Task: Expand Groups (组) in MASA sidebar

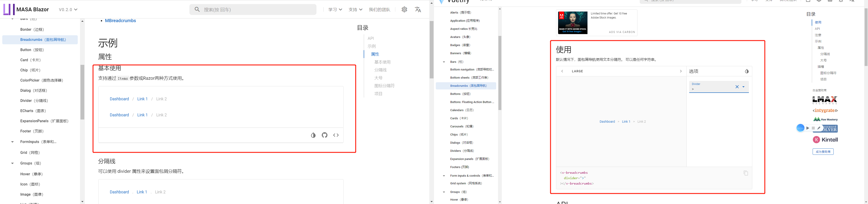Action: (12, 163)
